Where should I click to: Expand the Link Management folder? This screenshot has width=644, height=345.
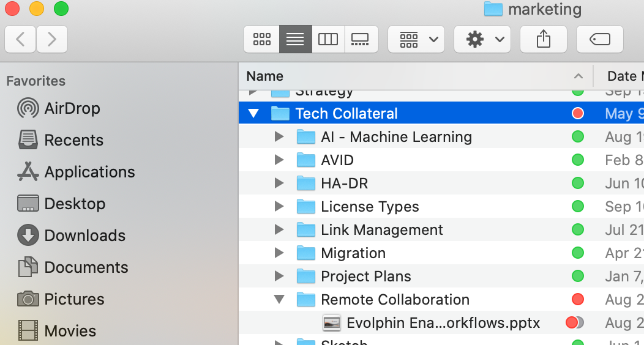click(x=279, y=230)
